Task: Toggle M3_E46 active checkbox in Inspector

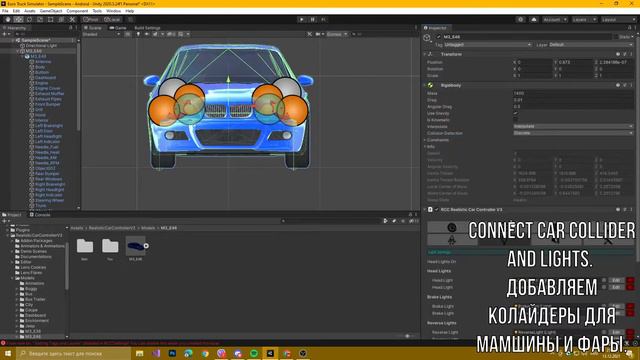Action: [x=438, y=37]
